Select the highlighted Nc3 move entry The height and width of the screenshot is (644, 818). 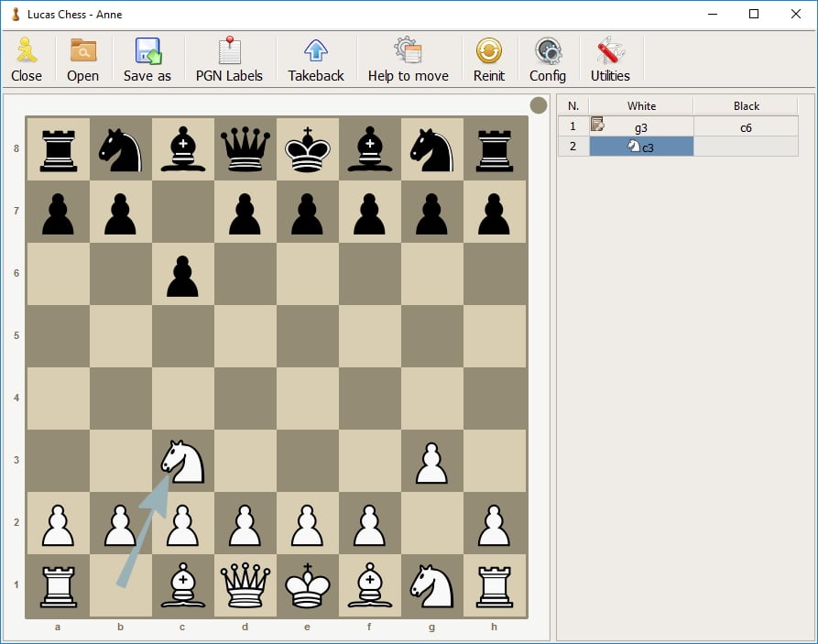641,147
